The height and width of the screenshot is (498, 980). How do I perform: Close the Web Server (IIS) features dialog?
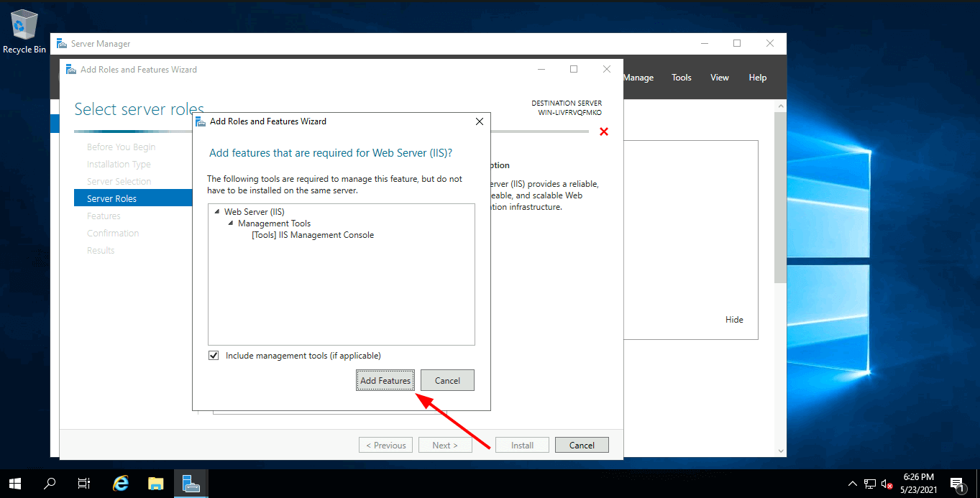coord(480,121)
